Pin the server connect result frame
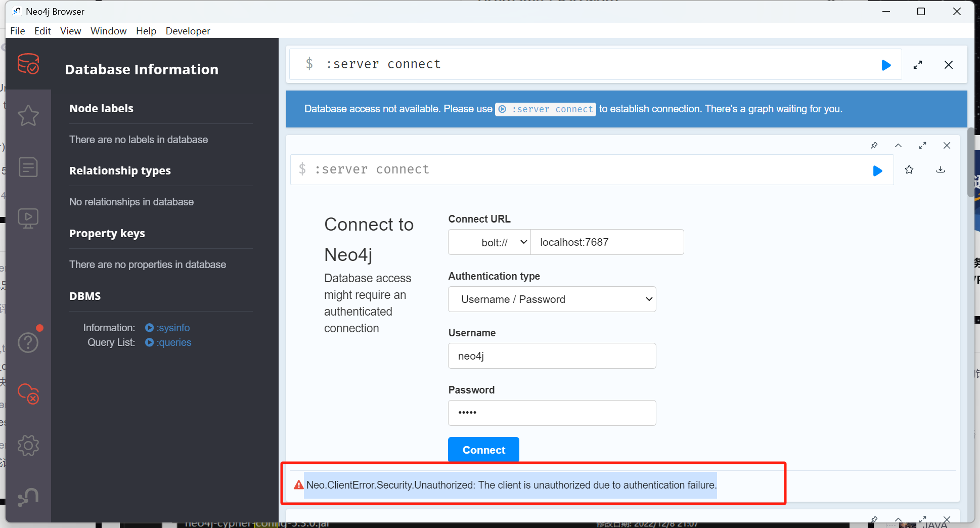Image resolution: width=980 pixels, height=528 pixels. [874, 146]
